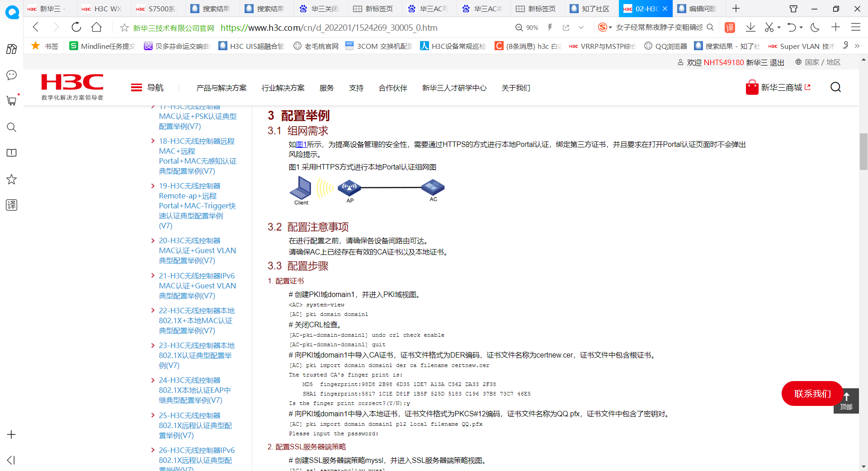Click the Sogou search input field
This screenshot has width=868, height=471.
[x=659, y=28]
